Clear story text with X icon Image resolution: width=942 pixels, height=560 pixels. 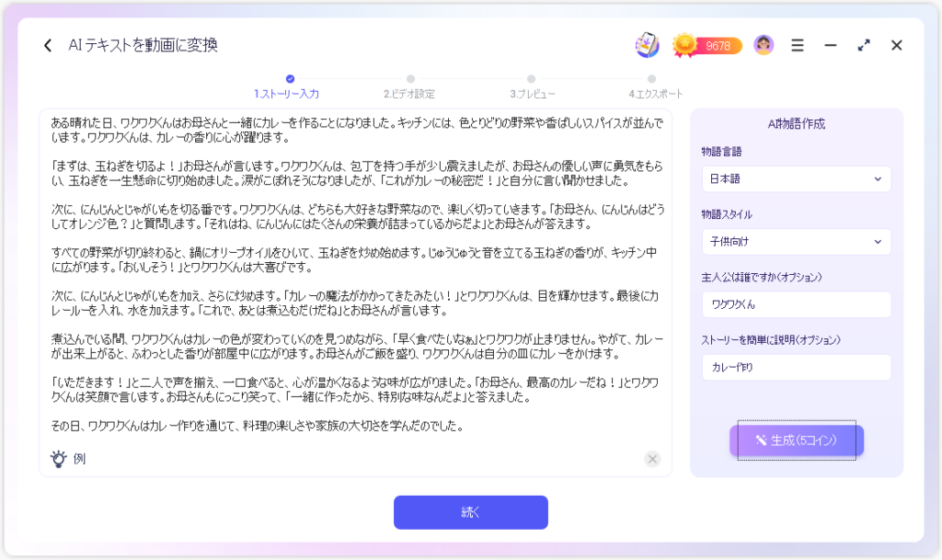652,459
